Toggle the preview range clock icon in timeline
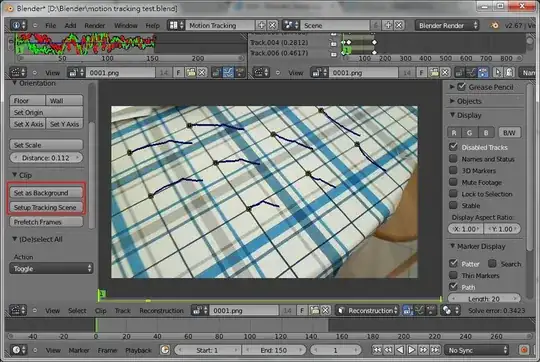The image size is (540, 362). coord(165,350)
